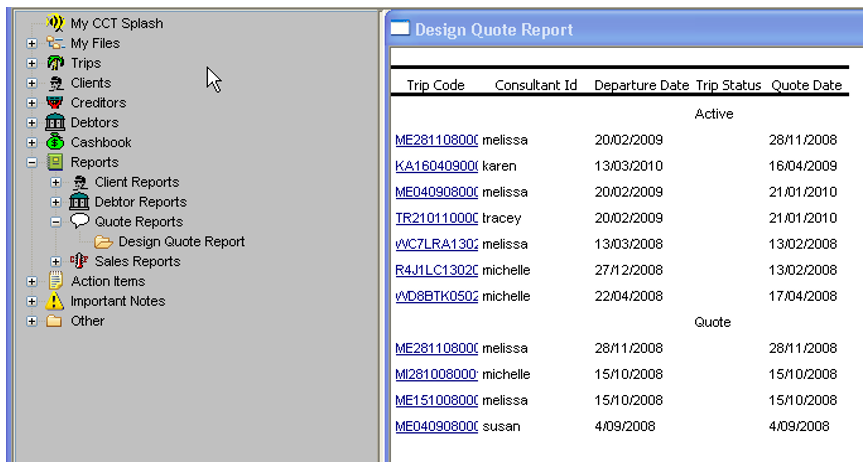Image resolution: width=866 pixels, height=464 pixels.
Task: Select the Quote Reports tree label
Action: (139, 222)
